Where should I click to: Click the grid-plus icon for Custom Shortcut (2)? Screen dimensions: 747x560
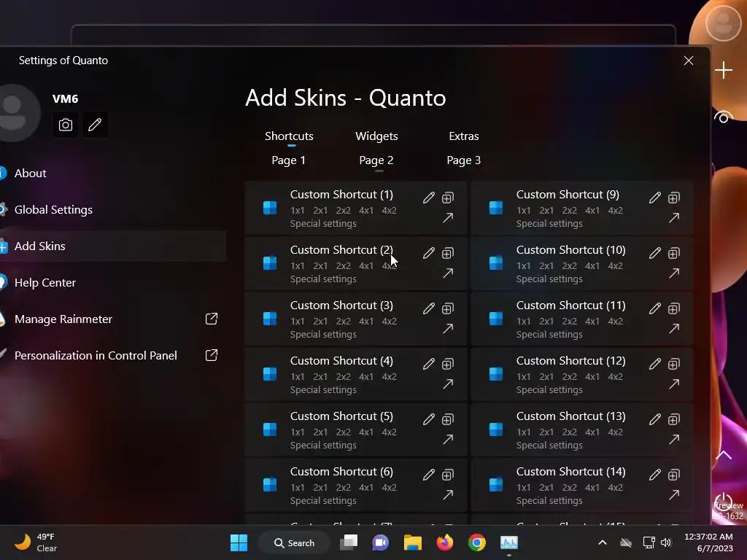pos(448,253)
